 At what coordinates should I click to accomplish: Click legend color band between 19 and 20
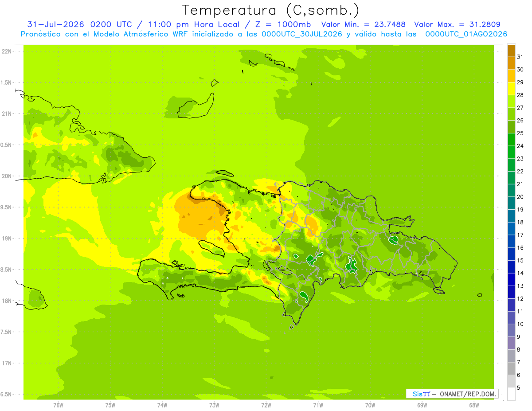coord(512,203)
